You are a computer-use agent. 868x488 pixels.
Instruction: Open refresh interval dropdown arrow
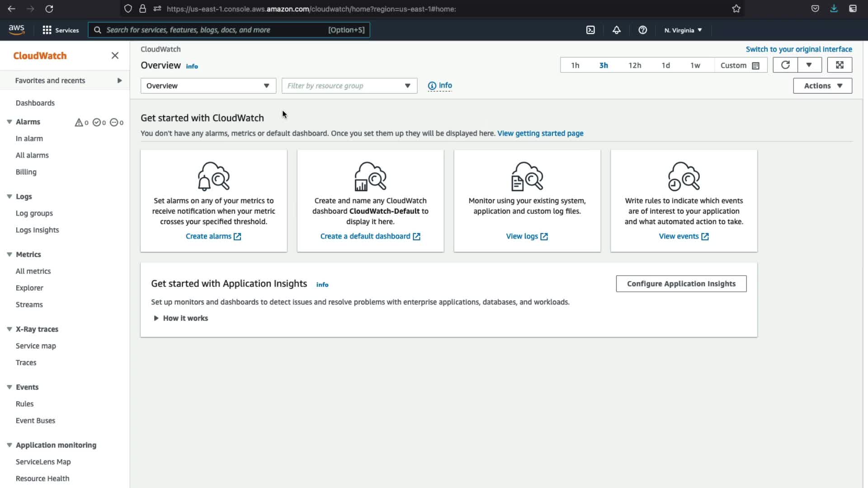point(809,65)
